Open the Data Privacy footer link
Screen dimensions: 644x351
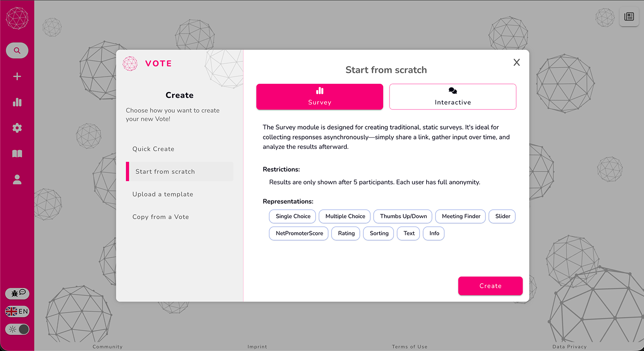click(x=569, y=347)
